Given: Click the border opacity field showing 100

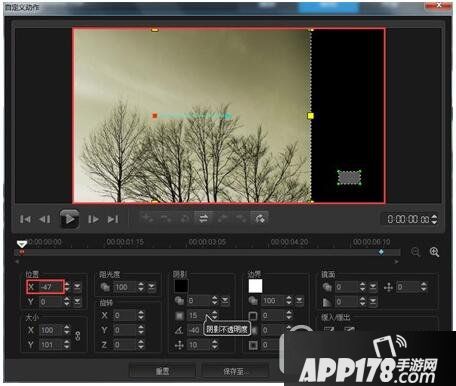Looking at the screenshot, I should (x=273, y=301).
